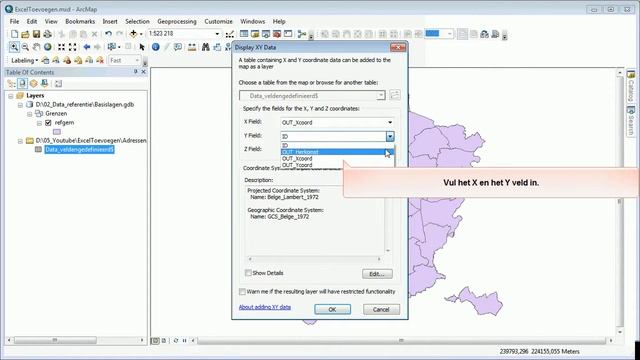Collapse the Grenzen group node
Screen dimensions: 640x360
click(x=29, y=114)
